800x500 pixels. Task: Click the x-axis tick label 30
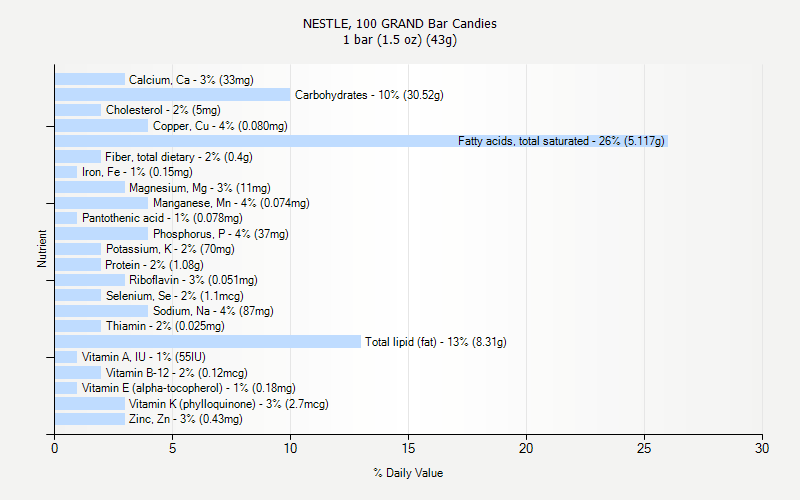pyautogui.click(x=762, y=448)
